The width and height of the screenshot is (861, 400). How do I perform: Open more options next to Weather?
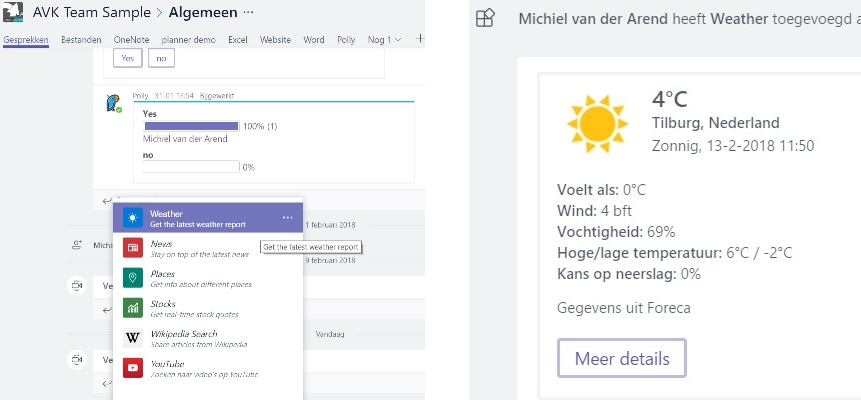287,218
